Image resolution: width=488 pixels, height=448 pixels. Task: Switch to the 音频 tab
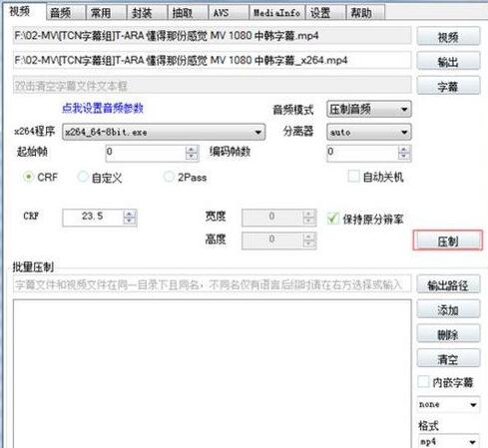(66, 13)
